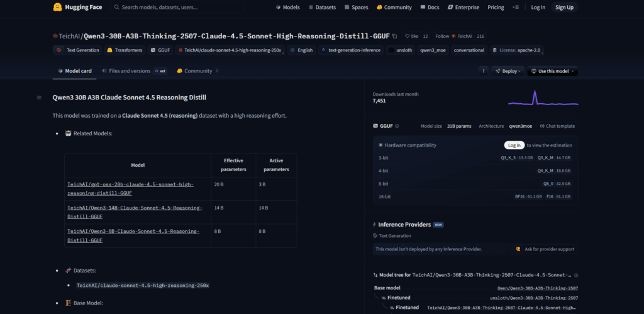The image size is (644, 314).
Task: Open the three-dot model options menu
Action: coord(484,71)
